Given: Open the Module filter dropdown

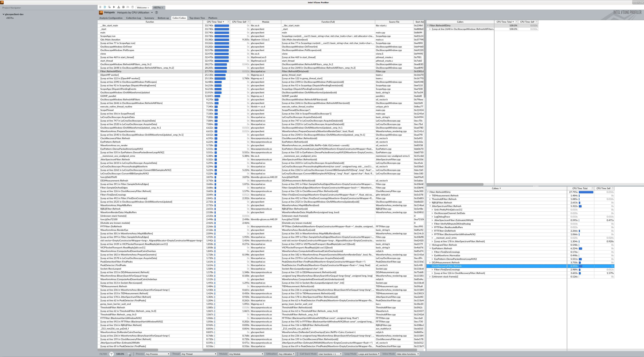Looking at the screenshot, I should [x=246, y=354].
